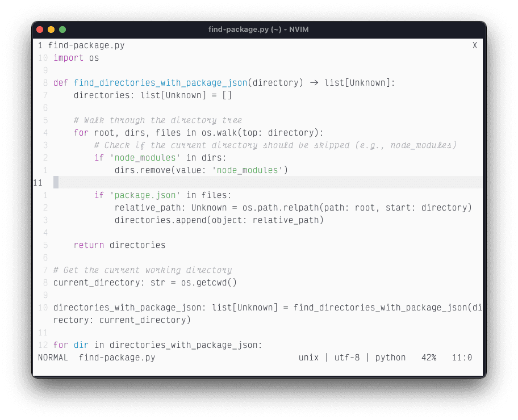Click the os.getcwd() call
518x420 pixels.
(208, 283)
